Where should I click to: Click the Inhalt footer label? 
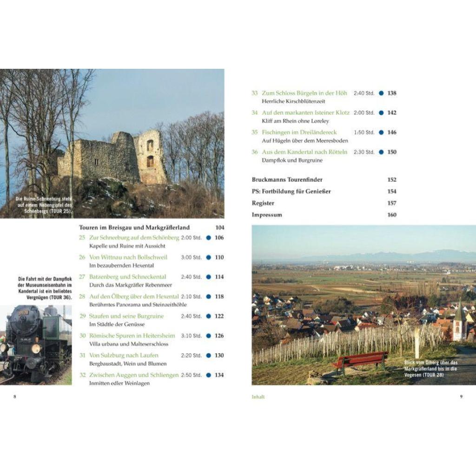258,397
